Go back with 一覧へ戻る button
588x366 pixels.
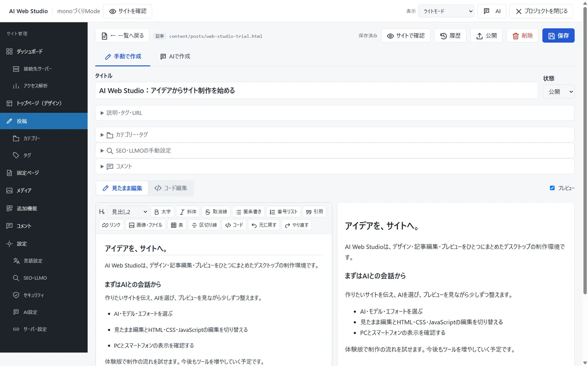coord(122,36)
